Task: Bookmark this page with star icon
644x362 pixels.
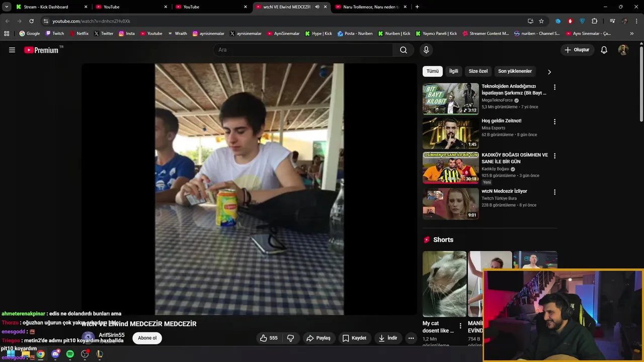Action: pos(541,21)
